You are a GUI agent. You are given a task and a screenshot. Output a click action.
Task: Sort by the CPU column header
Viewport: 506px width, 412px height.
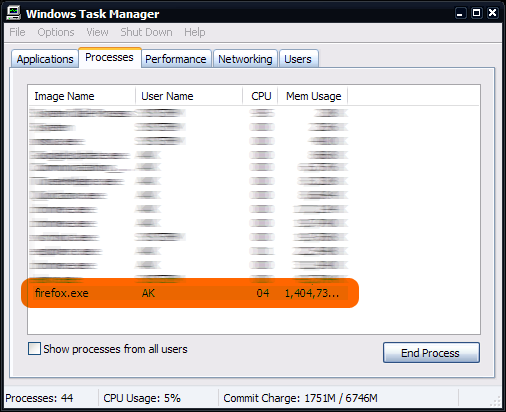click(x=260, y=96)
